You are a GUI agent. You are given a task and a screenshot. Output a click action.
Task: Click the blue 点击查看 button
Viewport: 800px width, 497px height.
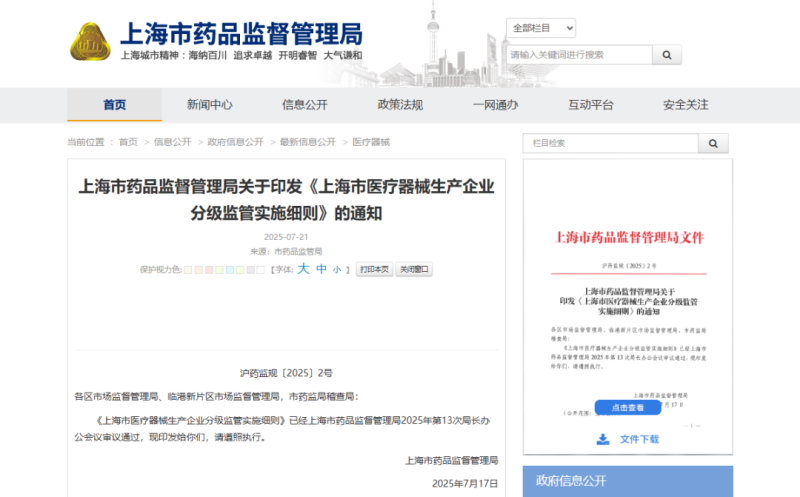point(627,408)
